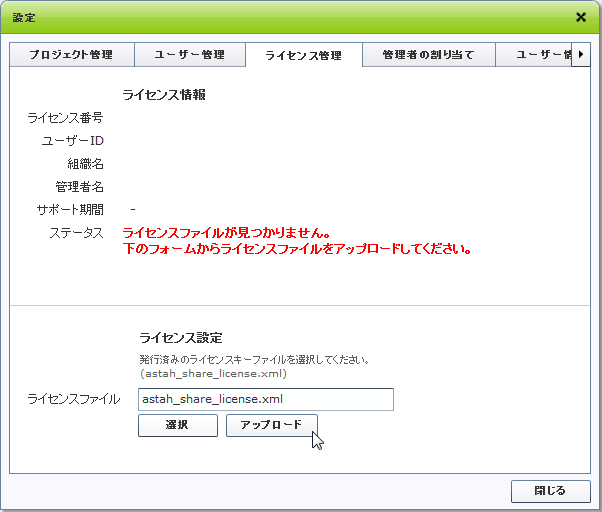Open the 管理者の割り当て tab

coord(429,55)
